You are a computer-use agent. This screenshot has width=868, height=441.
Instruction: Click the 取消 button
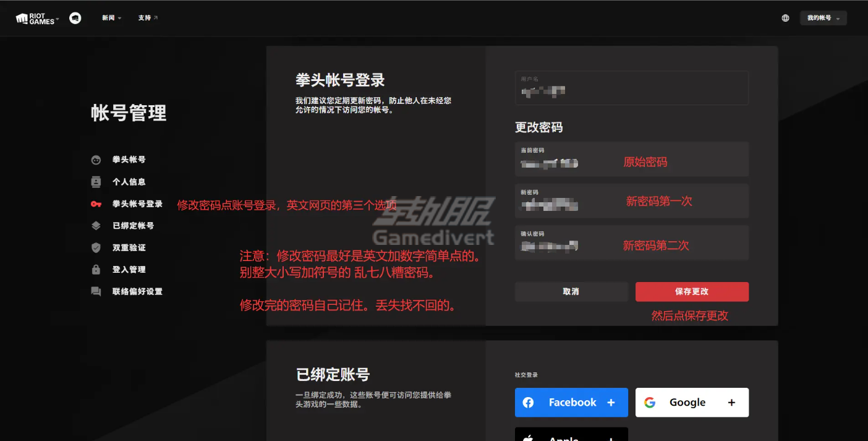pos(571,292)
